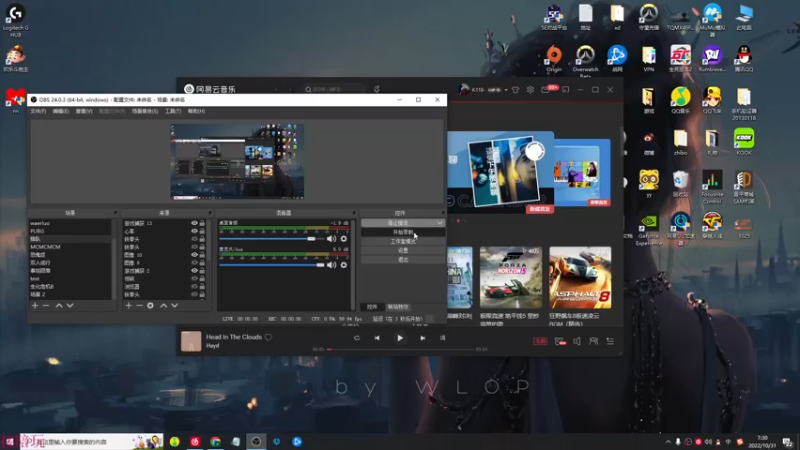Skip to the previous track in NetEase Music
800x450 pixels.
coord(377,338)
